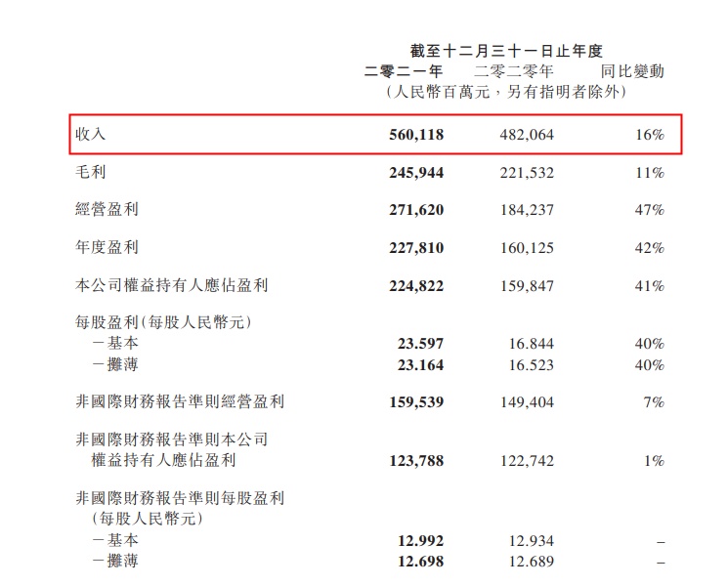This screenshot has width=728, height=586.
Task: Click the 截至十二月三十一日止年度 heading
Action: [x=506, y=51]
